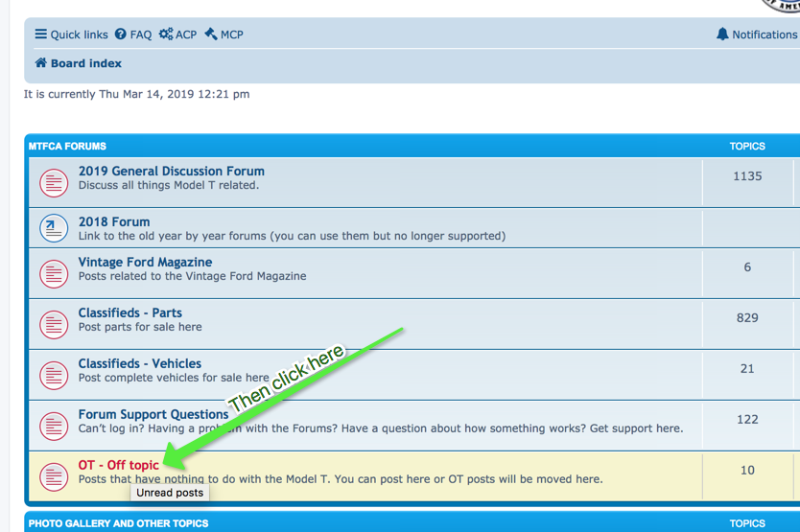
Task: Click the Vintage Ford Magazine forum icon
Action: coord(54,273)
